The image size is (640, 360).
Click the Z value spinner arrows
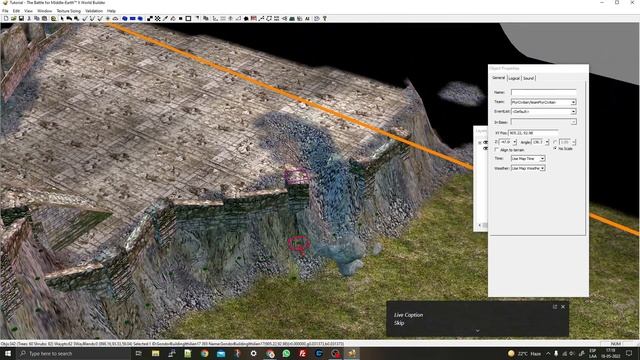tap(515, 142)
